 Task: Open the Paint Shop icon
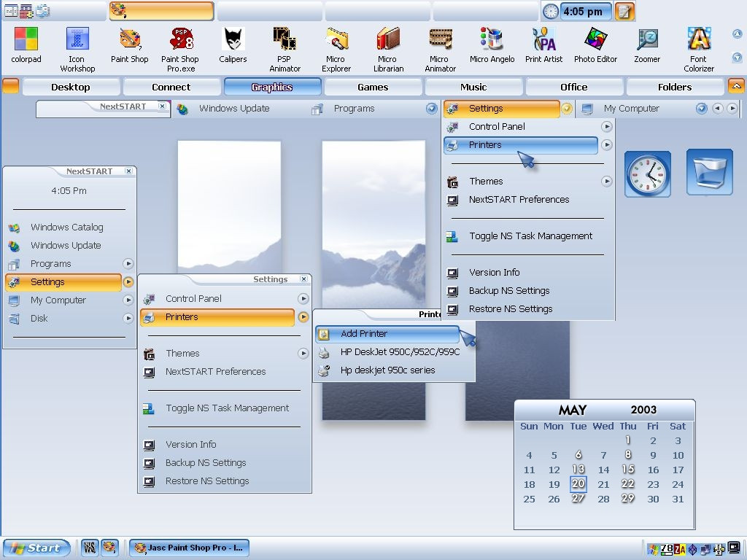pos(130,46)
